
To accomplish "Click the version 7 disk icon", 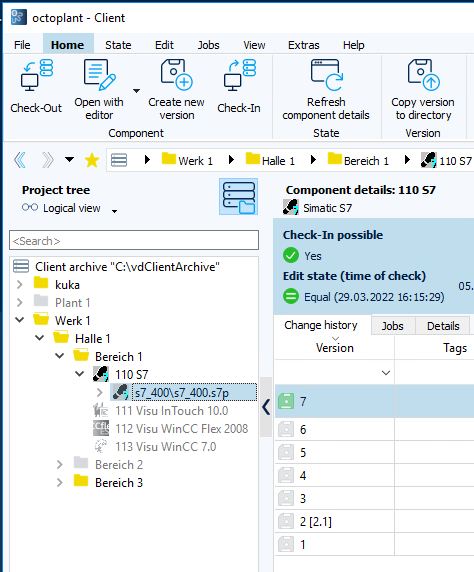I will tap(286, 401).
